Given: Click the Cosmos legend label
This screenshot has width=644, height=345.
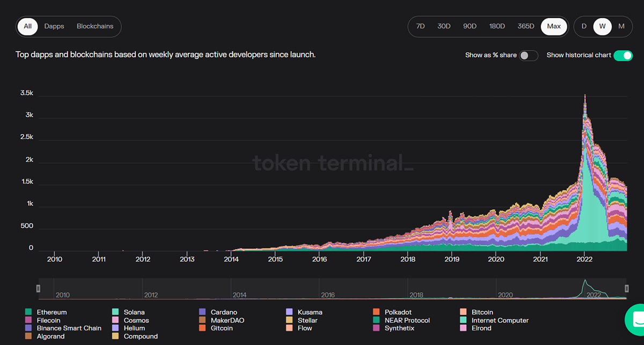Looking at the screenshot, I should click(136, 320).
